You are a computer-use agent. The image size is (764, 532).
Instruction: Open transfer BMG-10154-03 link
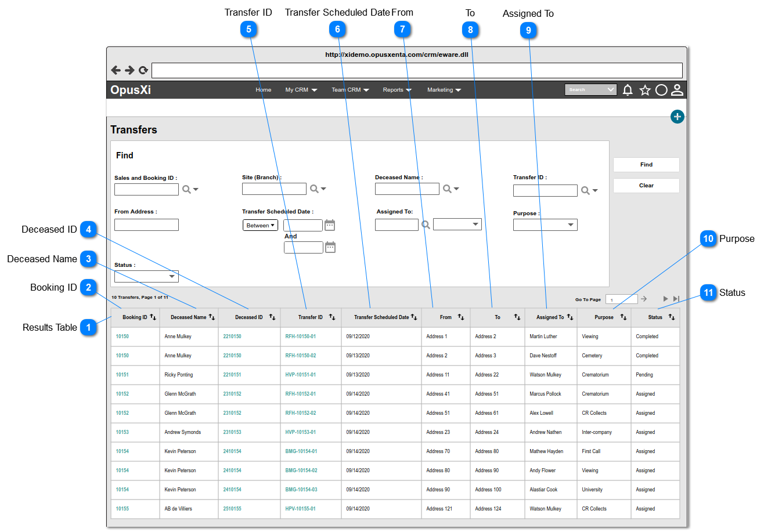[301, 490]
